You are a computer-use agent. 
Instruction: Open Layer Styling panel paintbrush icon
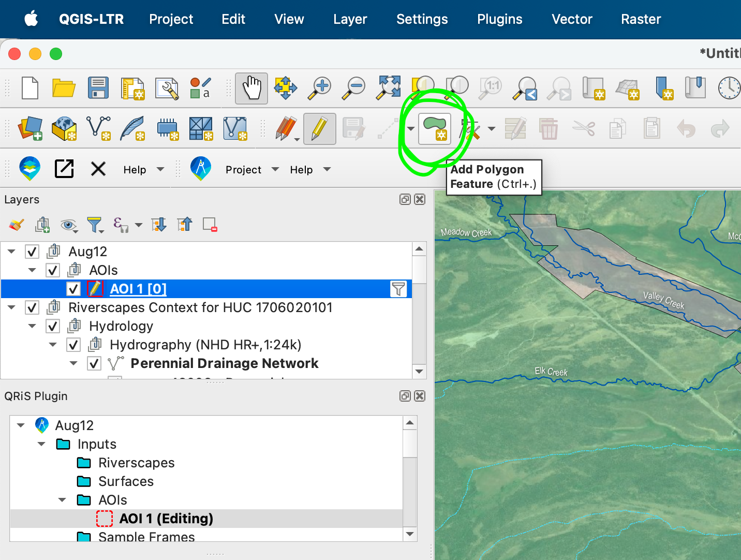click(17, 225)
